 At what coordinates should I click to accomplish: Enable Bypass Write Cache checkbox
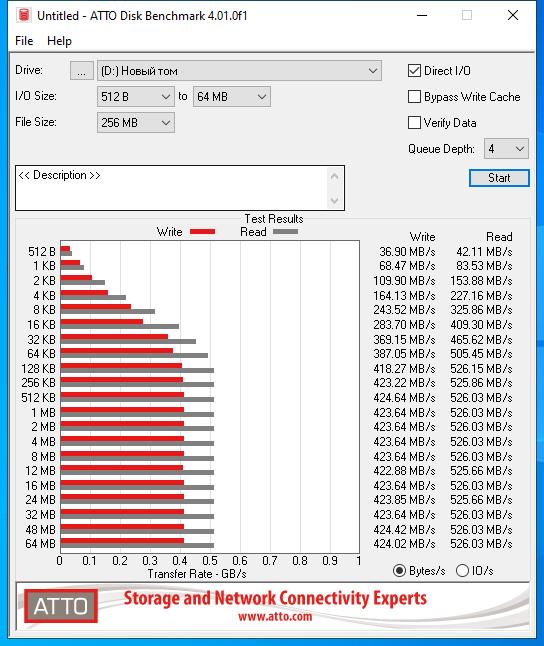tap(414, 97)
